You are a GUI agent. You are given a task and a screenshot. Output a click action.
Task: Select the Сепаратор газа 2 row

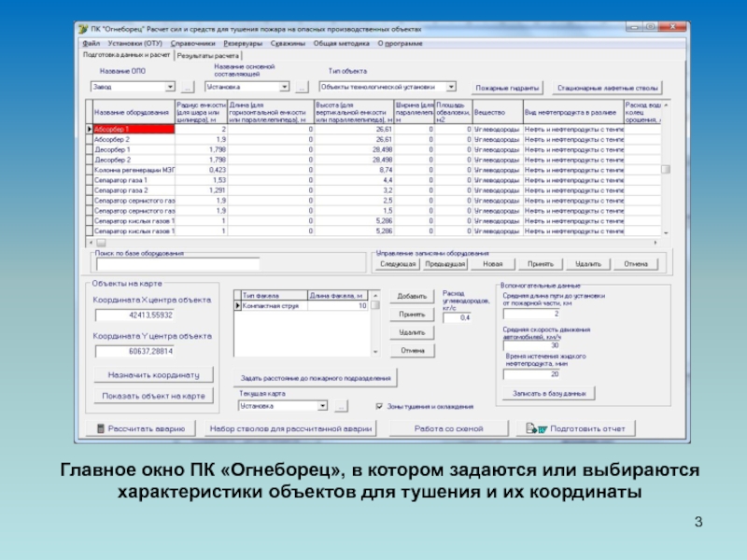pyautogui.click(x=373, y=190)
